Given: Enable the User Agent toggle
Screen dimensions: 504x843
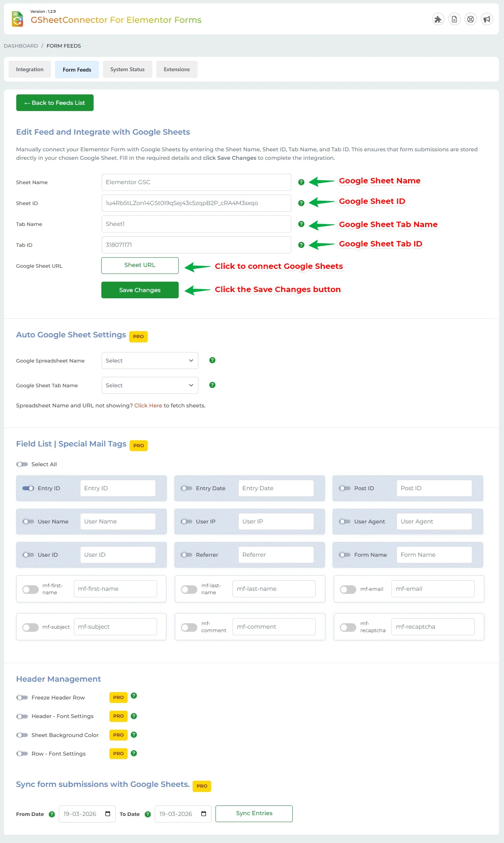Looking at the screenshot, I should tap(345, 522).
